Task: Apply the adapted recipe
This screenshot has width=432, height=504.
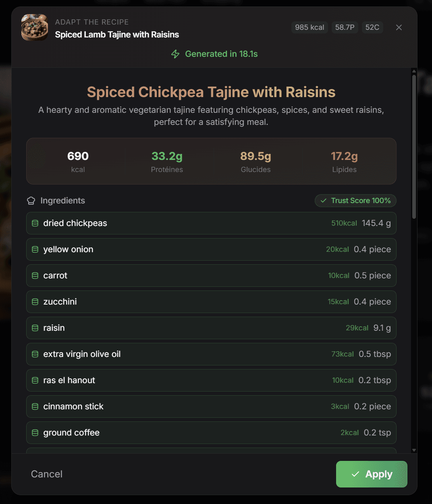Action: (x=371, y=474)
